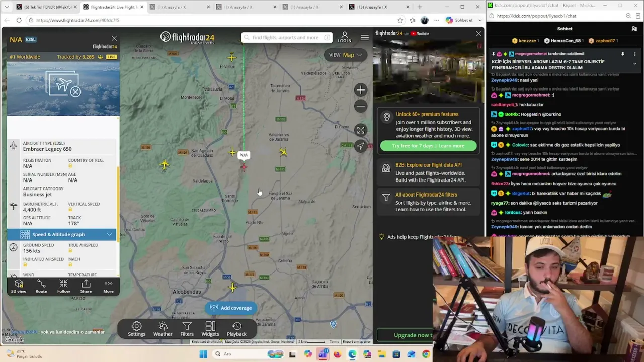Viewport: 644px width, 362px height.
Task: Select the Flightradar24 Live Flight browser tab
Action: pos(114,7)
